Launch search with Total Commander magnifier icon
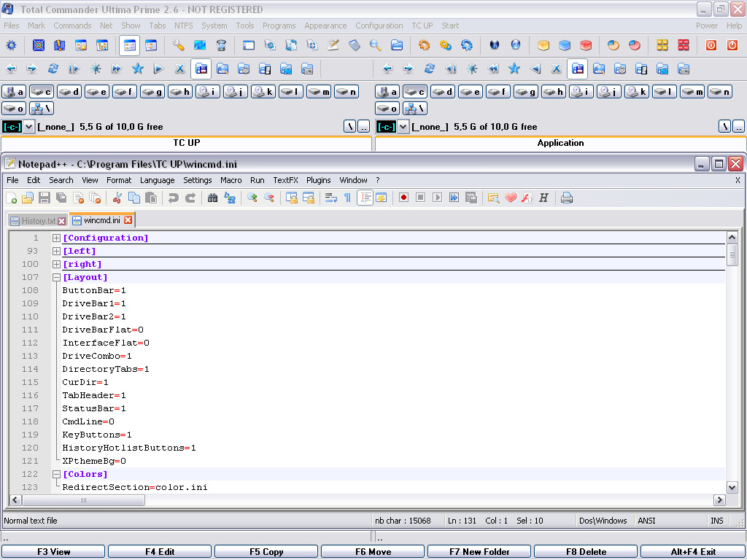The width and height of the screenshot is (747, 560). point(376,45)
